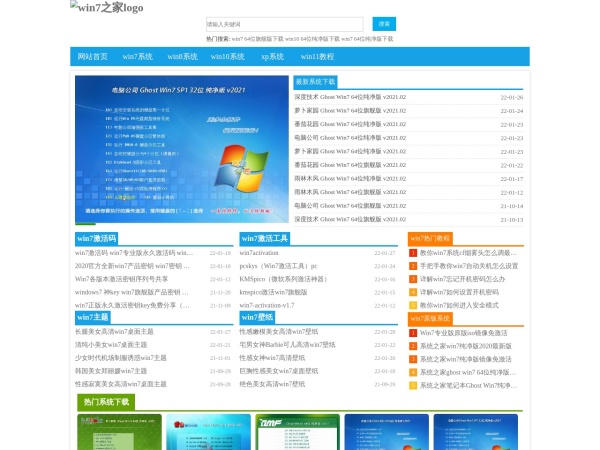
Task: Click the YLMF-logo system thumbnail
Action: (x=297, y=432)
